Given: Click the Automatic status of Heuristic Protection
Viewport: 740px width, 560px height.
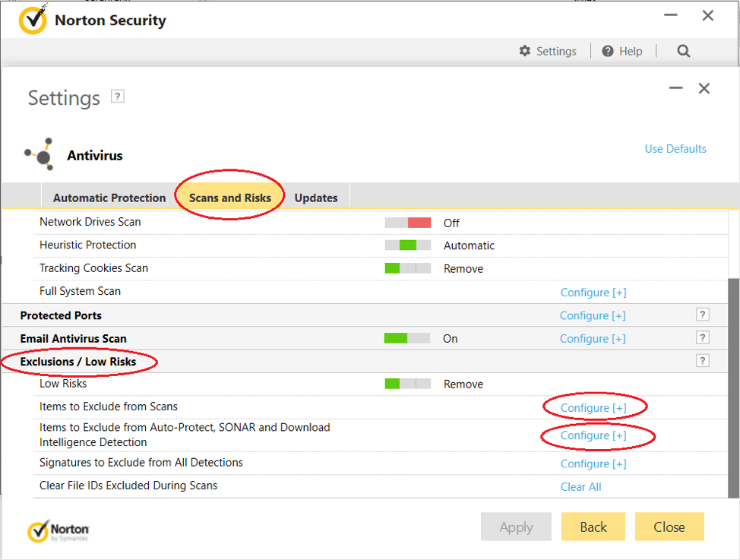Looking at the screenshot, I should coord(469,245).
